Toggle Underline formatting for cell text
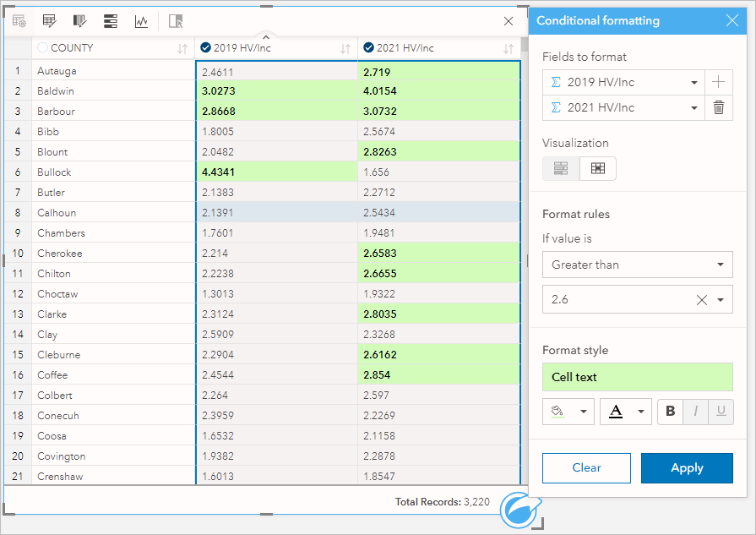This screenshot has height=535, width=756. point(721,412)
